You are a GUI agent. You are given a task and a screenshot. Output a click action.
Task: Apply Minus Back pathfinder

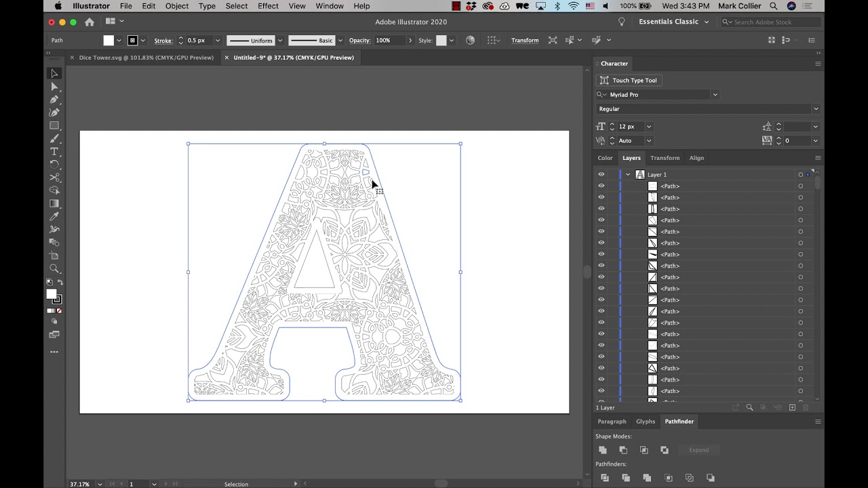pos(711,478)
